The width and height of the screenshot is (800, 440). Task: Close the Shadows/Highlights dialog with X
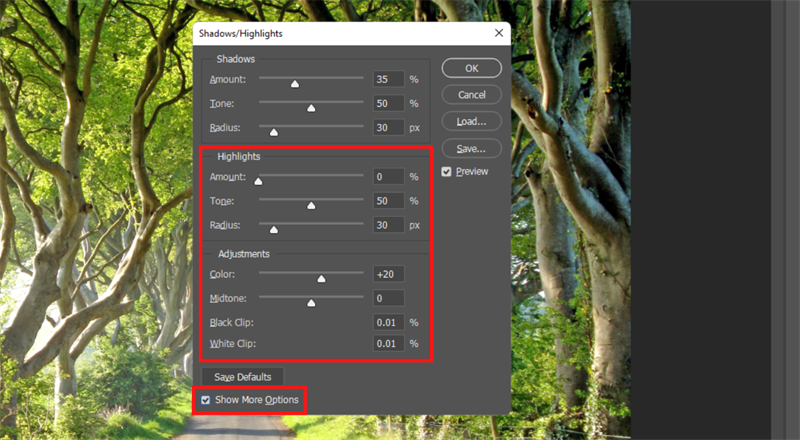[499, 33]
